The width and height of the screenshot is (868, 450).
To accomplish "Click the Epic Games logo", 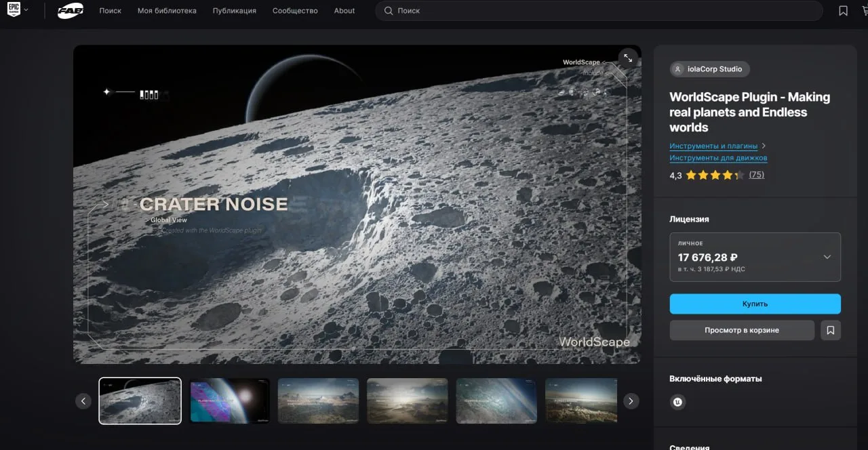I will point(14,10).
